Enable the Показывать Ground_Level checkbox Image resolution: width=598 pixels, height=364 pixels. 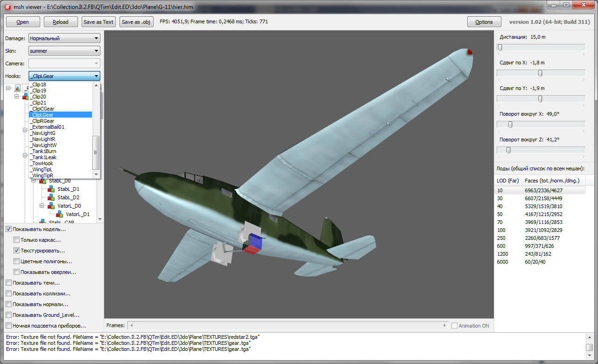[8, 315]
